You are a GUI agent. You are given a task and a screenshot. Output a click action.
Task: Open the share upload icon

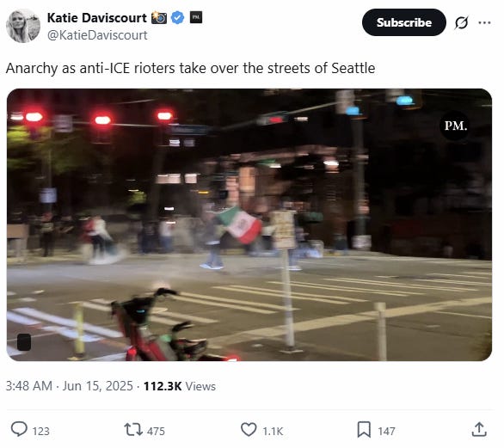(x=479, y=429)
